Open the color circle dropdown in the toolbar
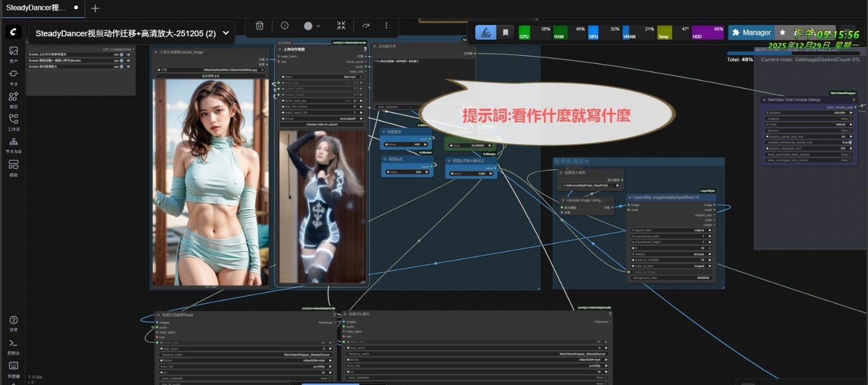 311,25
